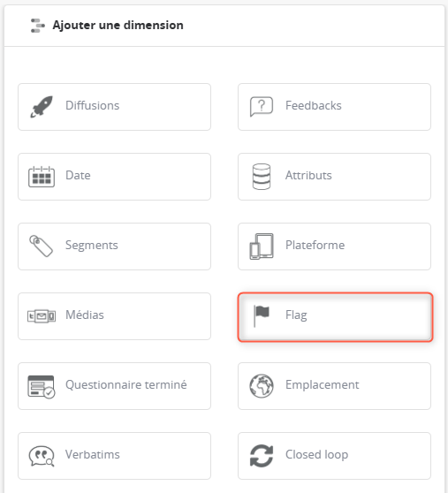Click the question bubble Feedbacks icon
The height and width of the screenshot is (493, 448).
click(262, 106)
